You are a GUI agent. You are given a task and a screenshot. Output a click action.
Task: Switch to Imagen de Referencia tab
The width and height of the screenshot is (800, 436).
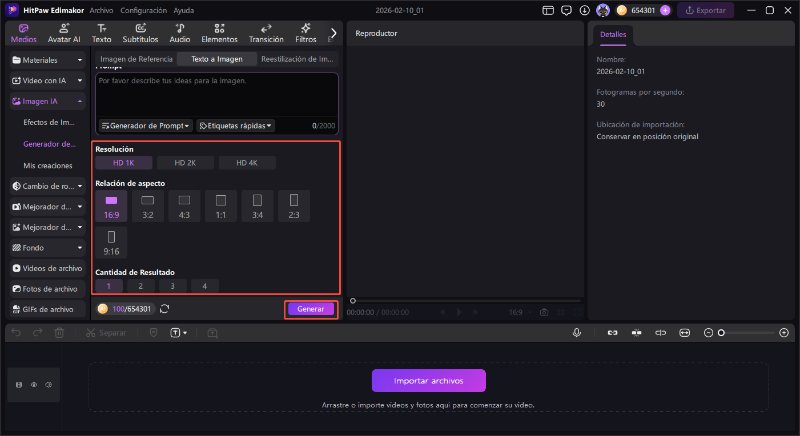[x=136, y=59]
